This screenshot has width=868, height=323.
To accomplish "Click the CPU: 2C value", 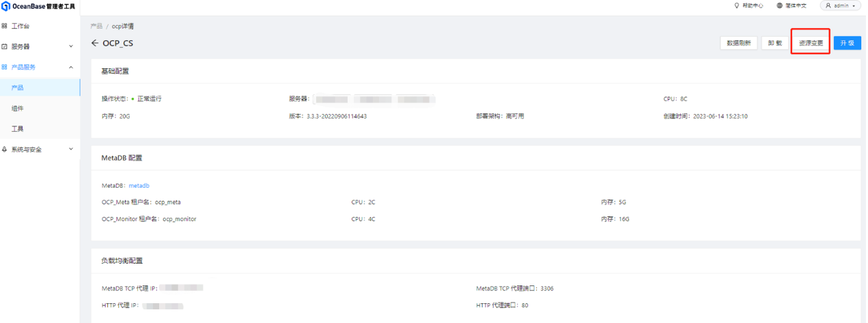I will click(x=363, y=202).
